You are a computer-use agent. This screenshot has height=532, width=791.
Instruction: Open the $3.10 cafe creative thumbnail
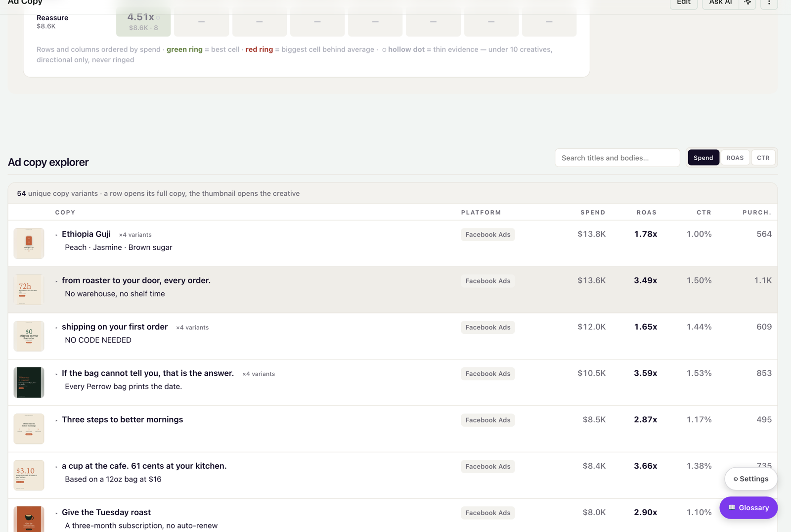point(29,475)
